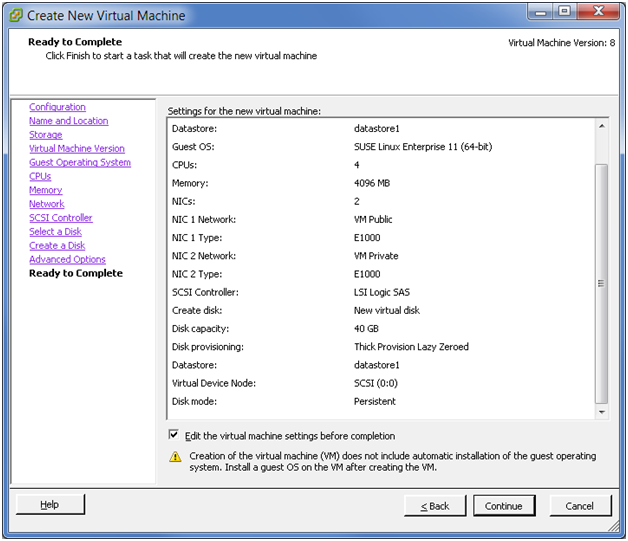Click the window resize grip corner
This screenshot has height=541, width=628.
point(614,526)
